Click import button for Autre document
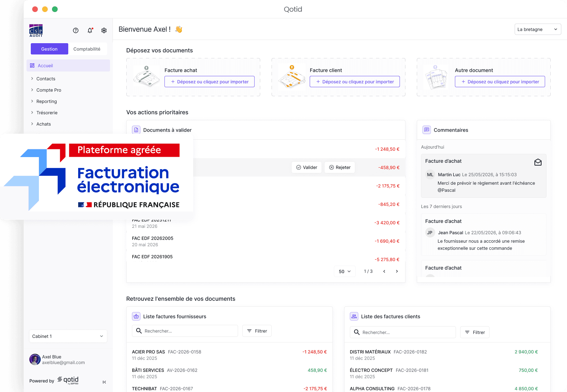567x392 pixels. point(500,82)
